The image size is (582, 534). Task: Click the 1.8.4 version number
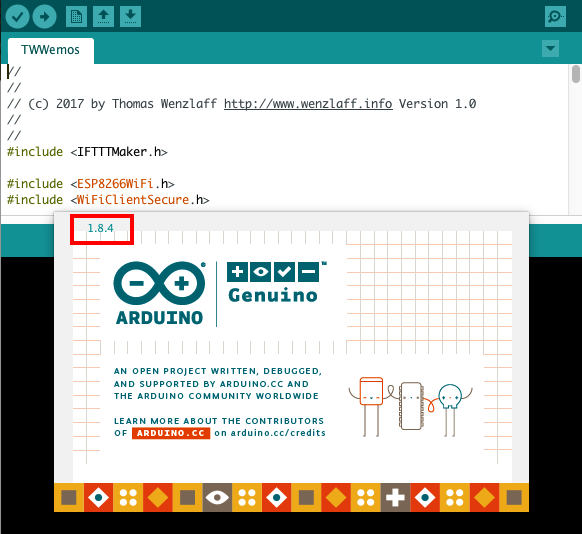coord(100,228)
